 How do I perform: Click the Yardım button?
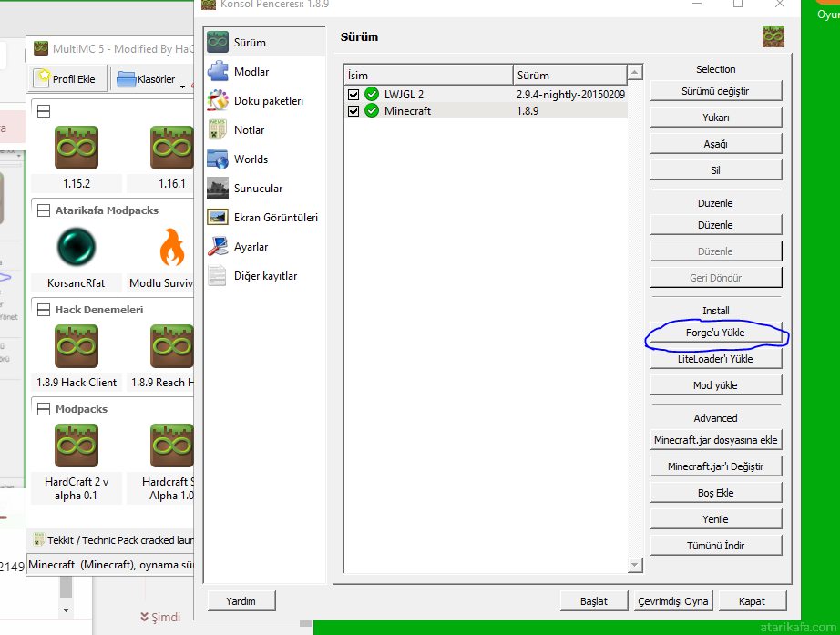click(241, 601)
